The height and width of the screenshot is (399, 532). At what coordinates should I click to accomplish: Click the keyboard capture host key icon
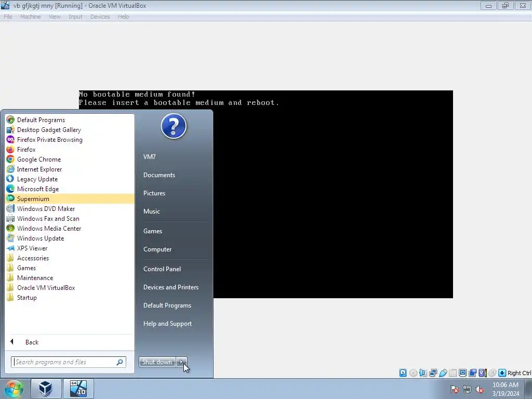tap(502, 373)
